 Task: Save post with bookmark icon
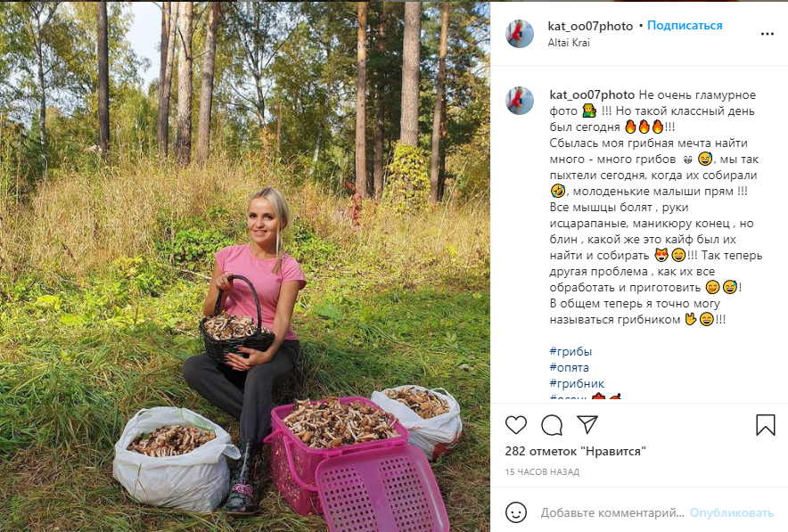[766, 424]
